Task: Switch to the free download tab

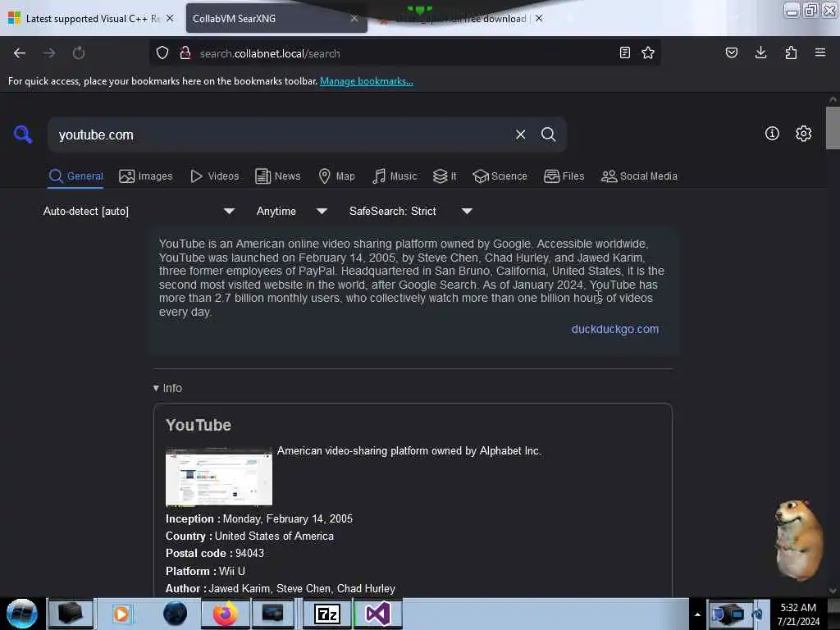Action: (x=461, y=18)
